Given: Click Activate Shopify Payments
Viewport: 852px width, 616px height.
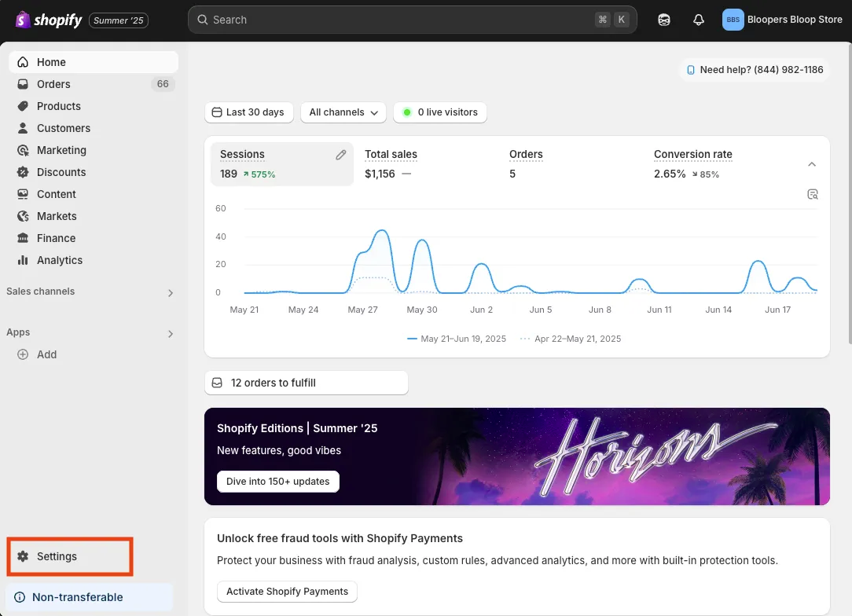Looking at the screenshot, I should (287, 592).
